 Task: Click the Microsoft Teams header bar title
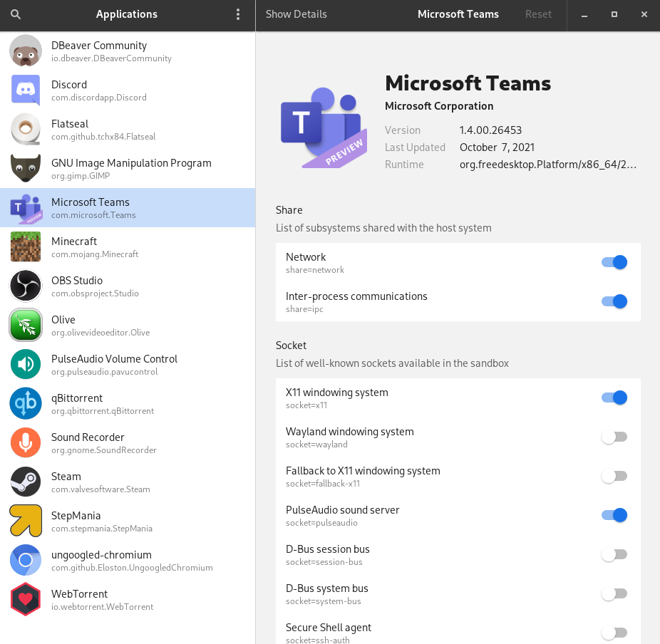(x=458, y=14)
